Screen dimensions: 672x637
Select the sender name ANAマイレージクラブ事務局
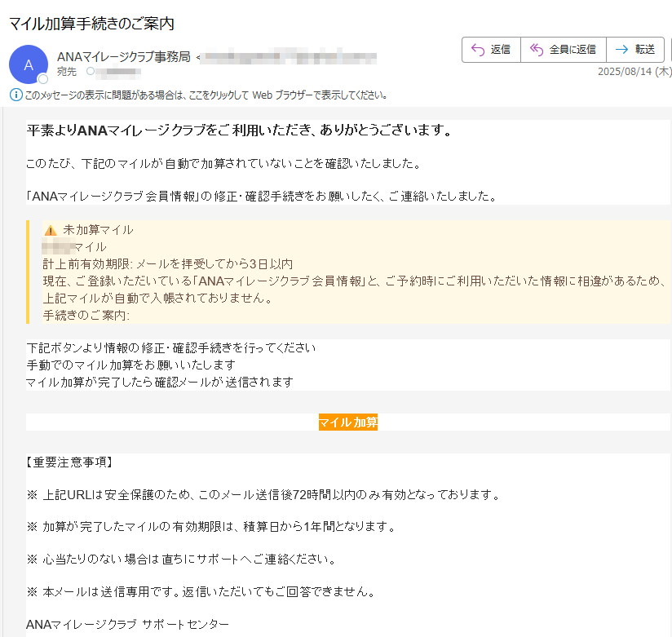[124, 56]
